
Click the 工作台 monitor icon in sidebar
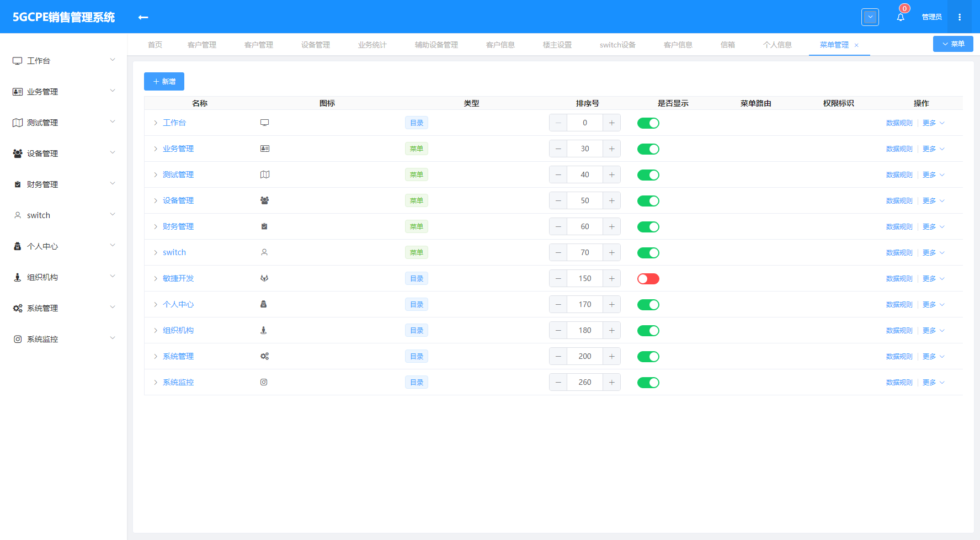click(18, 61)
